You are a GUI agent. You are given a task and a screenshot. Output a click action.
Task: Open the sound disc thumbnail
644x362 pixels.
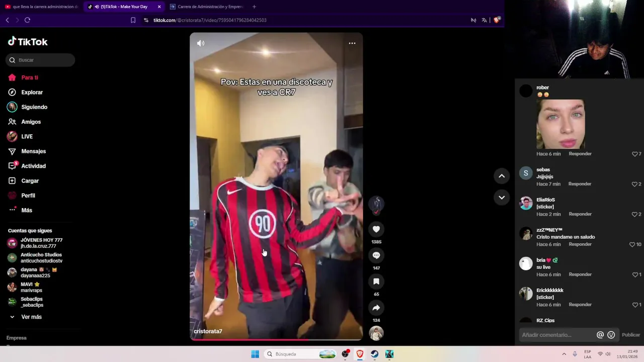[376, 333]
